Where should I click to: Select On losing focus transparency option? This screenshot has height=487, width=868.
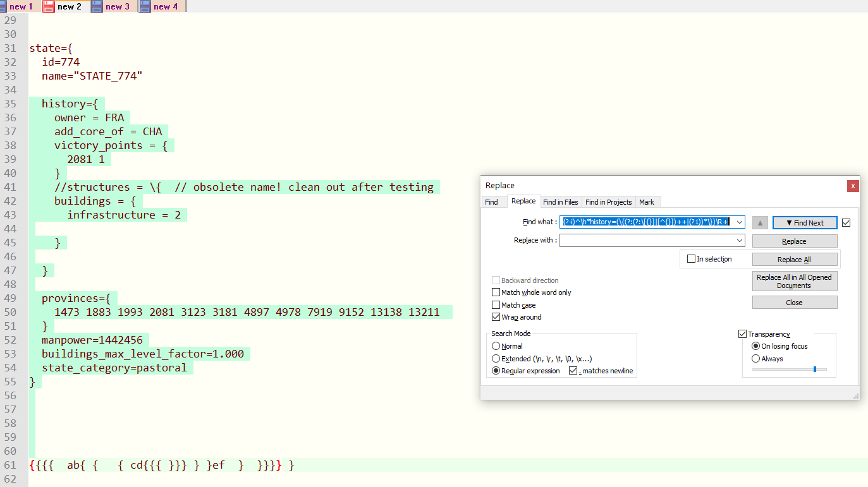click(755, 346)
